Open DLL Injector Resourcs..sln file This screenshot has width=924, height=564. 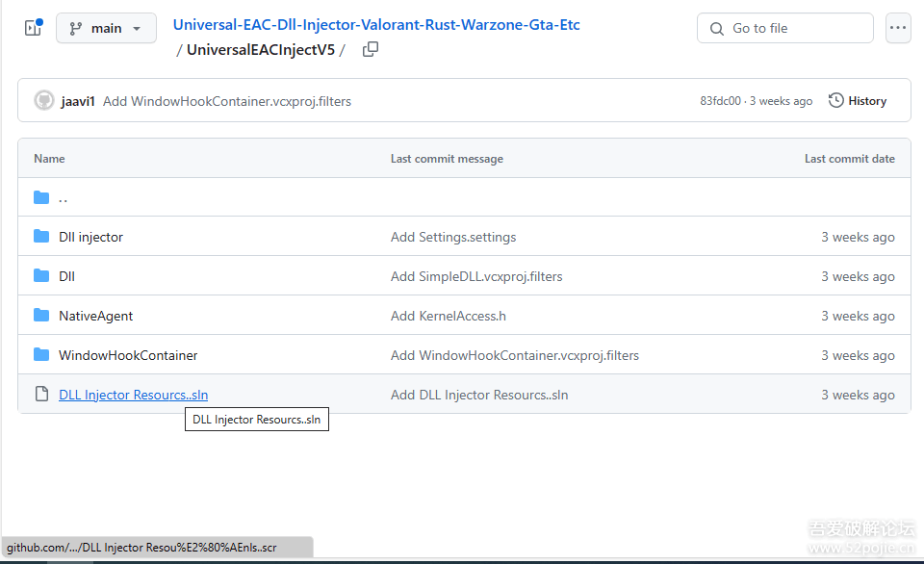point(133,395)
